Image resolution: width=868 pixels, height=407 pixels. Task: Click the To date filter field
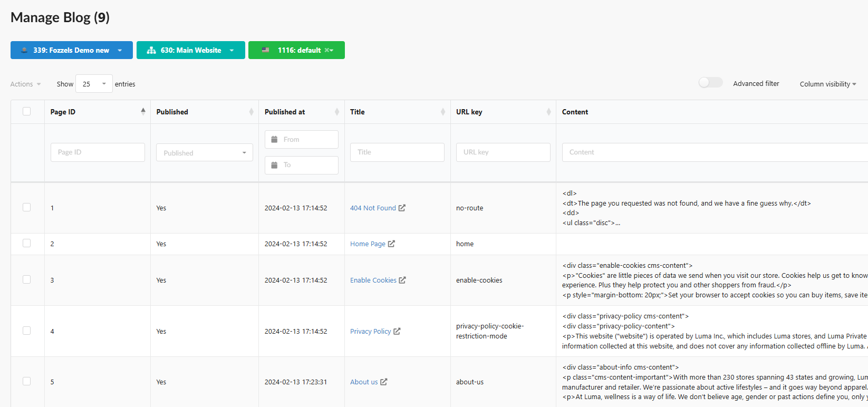point(302,165)
